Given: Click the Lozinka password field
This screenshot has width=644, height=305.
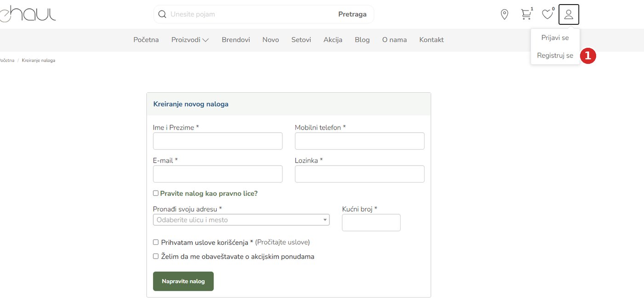Looking at the screenshot, I should [x=359, y=174].
